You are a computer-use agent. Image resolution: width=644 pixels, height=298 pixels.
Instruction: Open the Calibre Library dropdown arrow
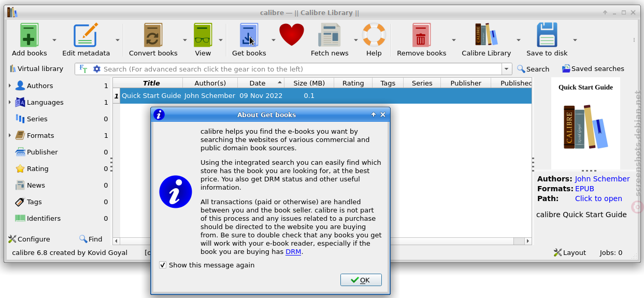coord(518,40)
